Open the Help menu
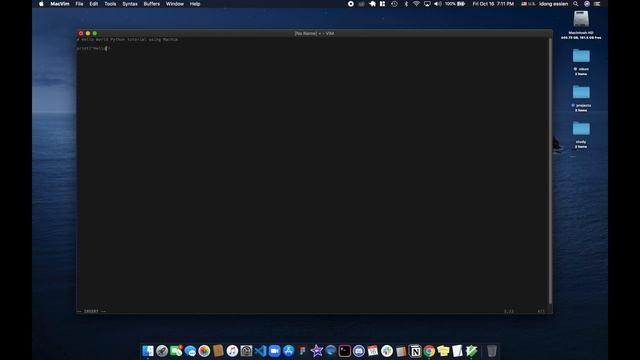640x360 pixels. point(195,4)
